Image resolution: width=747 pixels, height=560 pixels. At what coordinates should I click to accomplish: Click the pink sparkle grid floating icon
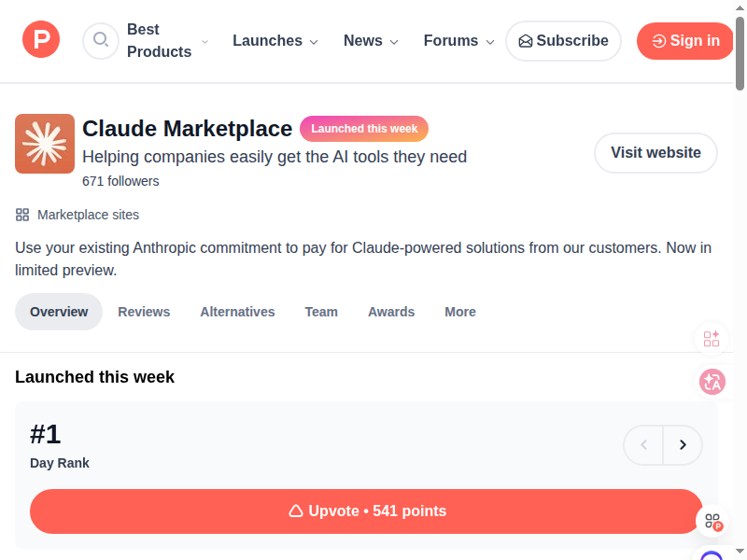(x=712, y=338)
